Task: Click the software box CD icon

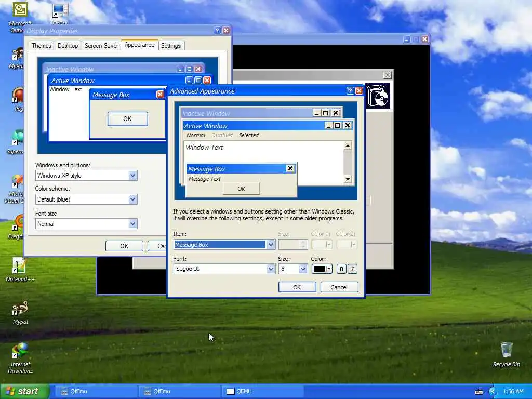Action: [x=378, y=96]
